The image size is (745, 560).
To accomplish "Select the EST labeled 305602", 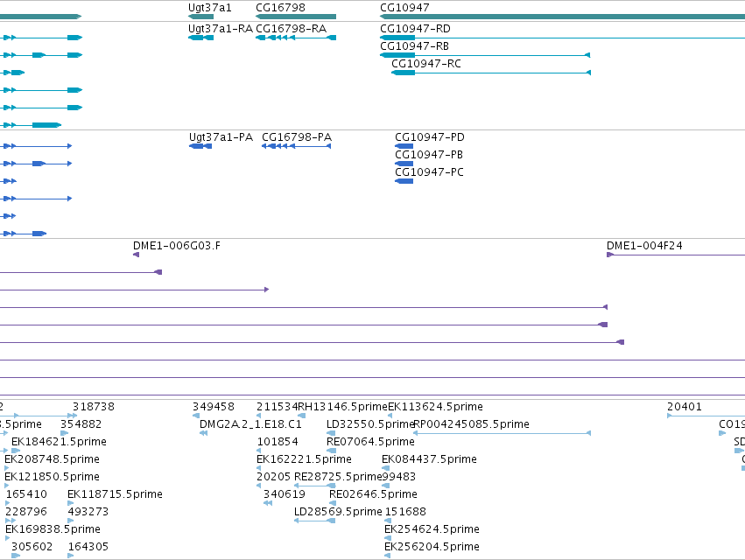I will click(x=32, y=547).
